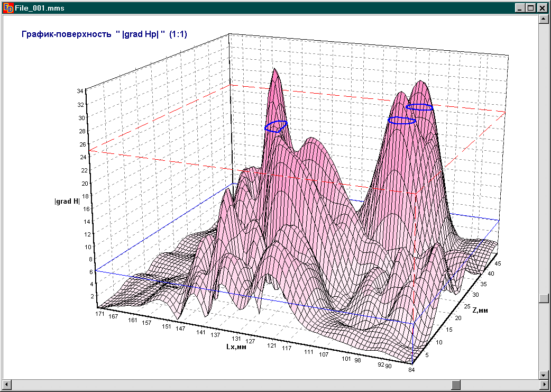
Task: Click the vertical scrollbar thumb
Action: tap(543, 298)
